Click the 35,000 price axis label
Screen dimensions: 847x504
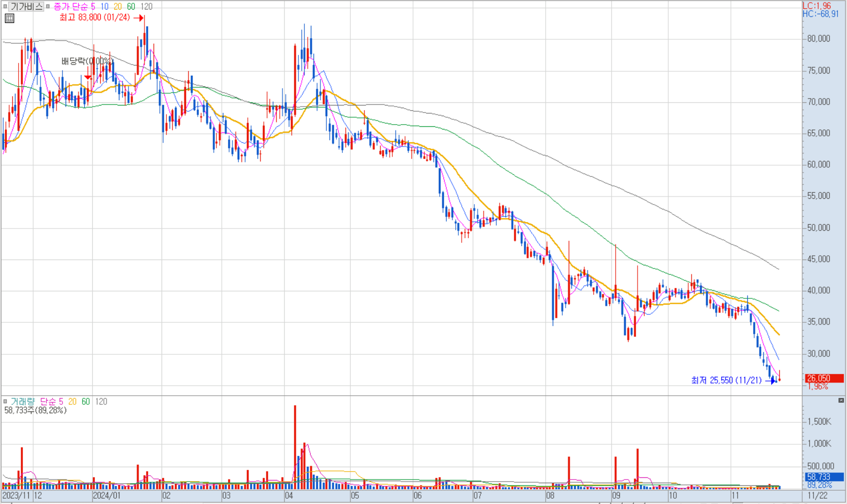pyautogui.click(x=819, y=322)
